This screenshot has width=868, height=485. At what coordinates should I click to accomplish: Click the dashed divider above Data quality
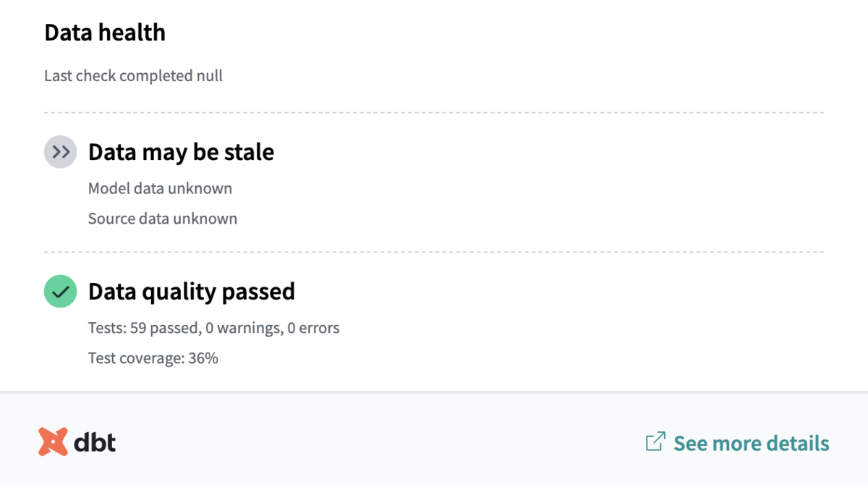pos(434,252)
